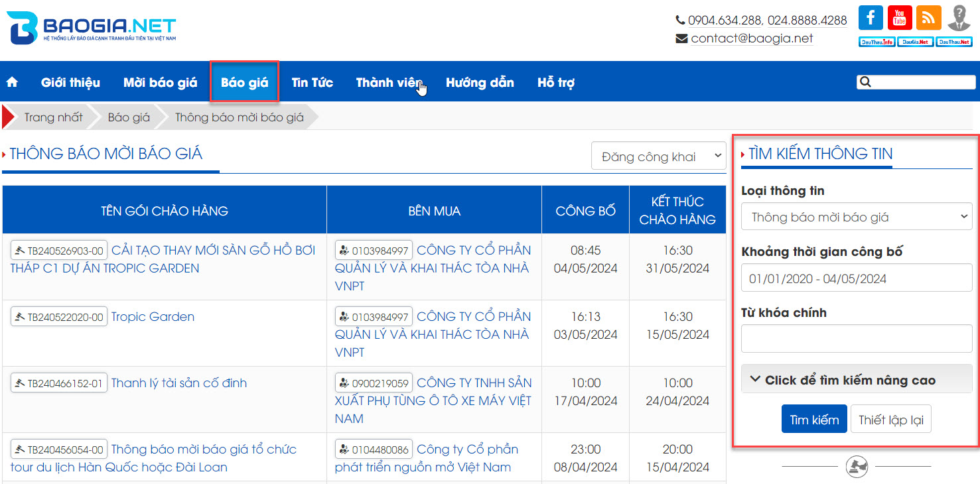Viewport: 980px width, 484px height.
Task: Click the Khoảng thời gian công bố date field
Action: (x=857, y=278)
